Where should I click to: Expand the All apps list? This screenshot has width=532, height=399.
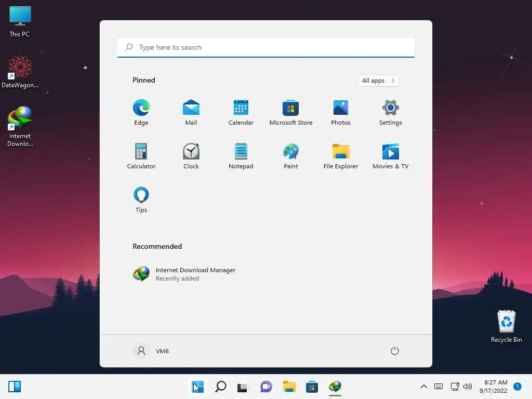click(x=378, y=81)
